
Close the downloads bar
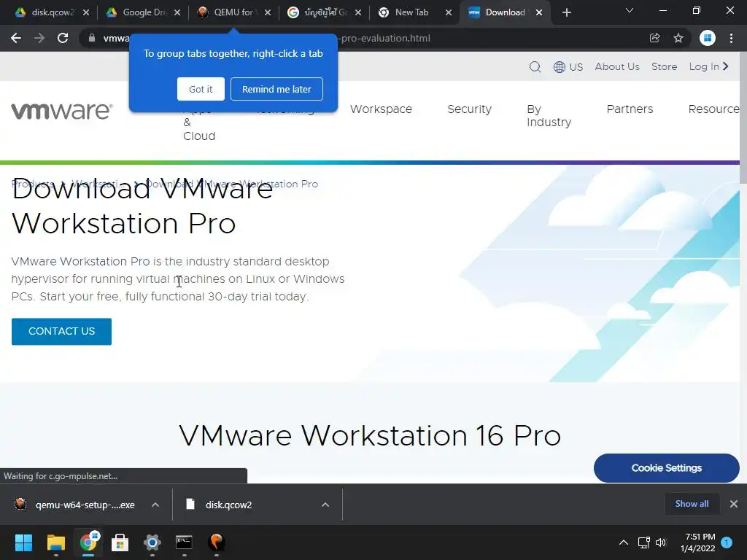pos(734,504)
